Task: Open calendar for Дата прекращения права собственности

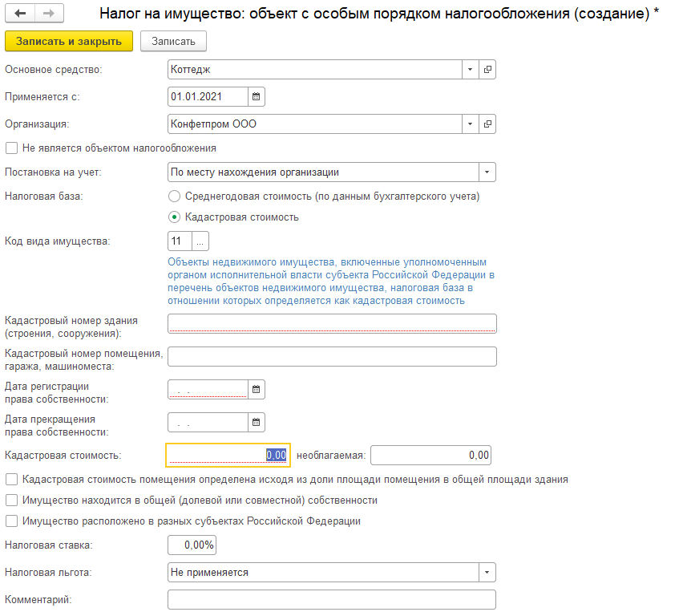Action: click(x=257, y=422)
